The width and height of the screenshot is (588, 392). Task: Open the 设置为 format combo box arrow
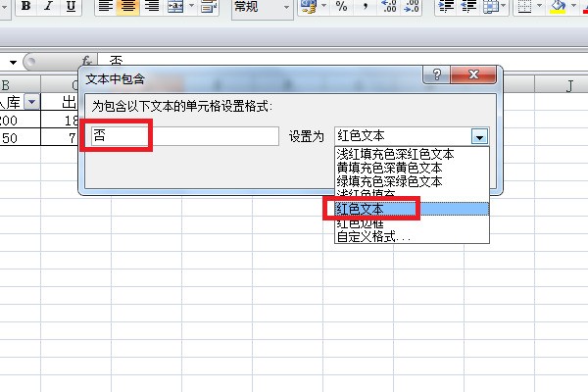(479, 136)
